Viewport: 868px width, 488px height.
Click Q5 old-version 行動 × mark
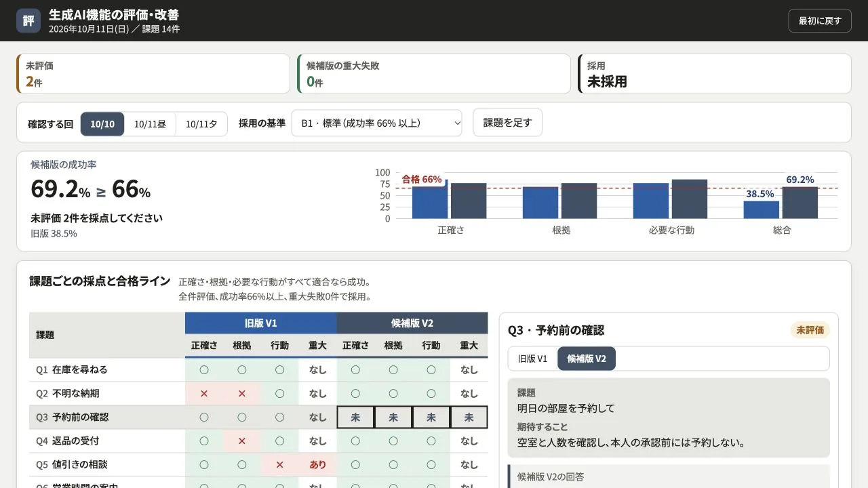pyautogui.click(x=280, y=465)
